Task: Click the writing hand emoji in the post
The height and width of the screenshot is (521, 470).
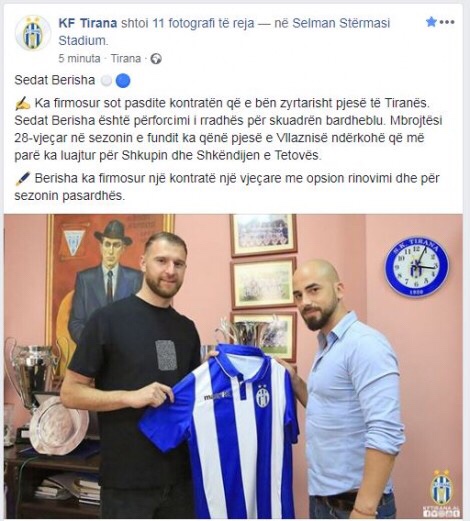Action: (23, 104)
